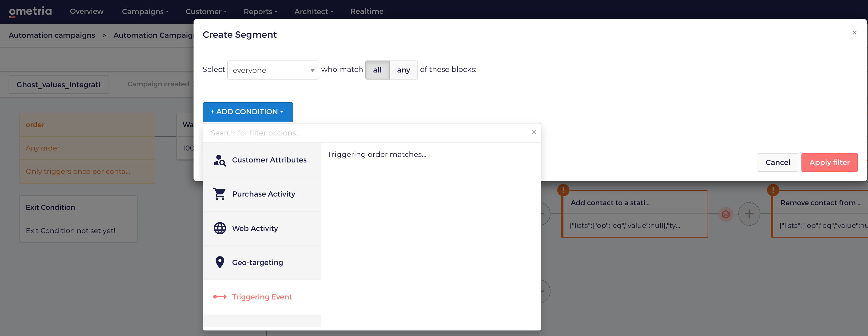This screenshot has height=336, width=868.
Task: Edit the Ghost_values_Integration campaign name field
Action: click(x=59, y=84)
